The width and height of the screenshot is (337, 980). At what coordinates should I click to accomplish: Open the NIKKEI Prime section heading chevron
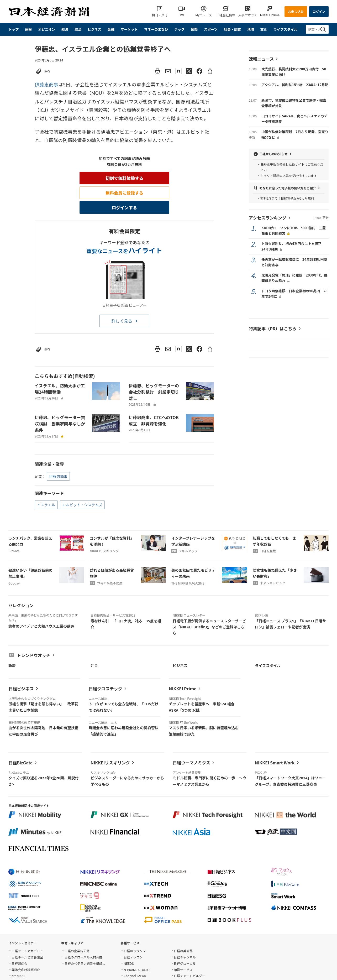coord(199,689)
